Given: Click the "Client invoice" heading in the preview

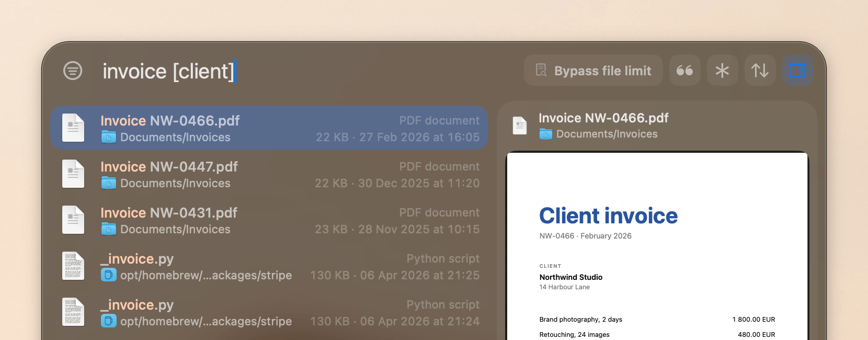Looking at the screenshot, I should click(609, 216).
